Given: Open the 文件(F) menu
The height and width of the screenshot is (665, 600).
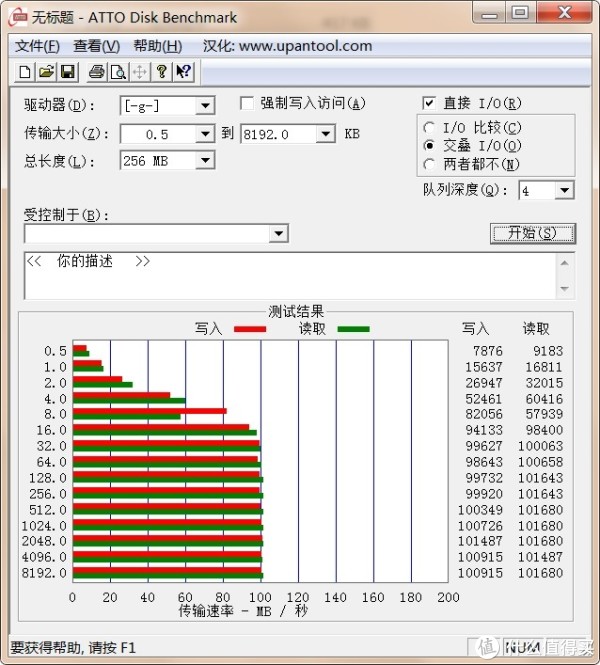Looking at the screenshot, I should 37,46.
